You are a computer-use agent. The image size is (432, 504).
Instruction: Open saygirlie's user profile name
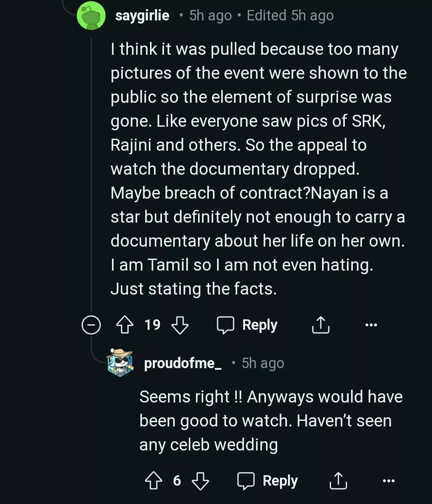(x=142, y=16)
